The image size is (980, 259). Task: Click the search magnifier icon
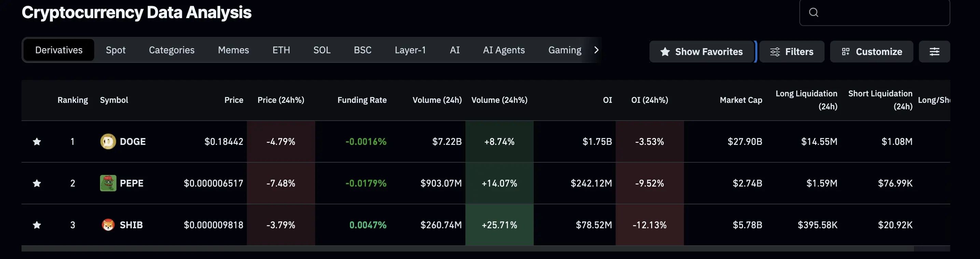(x=814, y=13)
